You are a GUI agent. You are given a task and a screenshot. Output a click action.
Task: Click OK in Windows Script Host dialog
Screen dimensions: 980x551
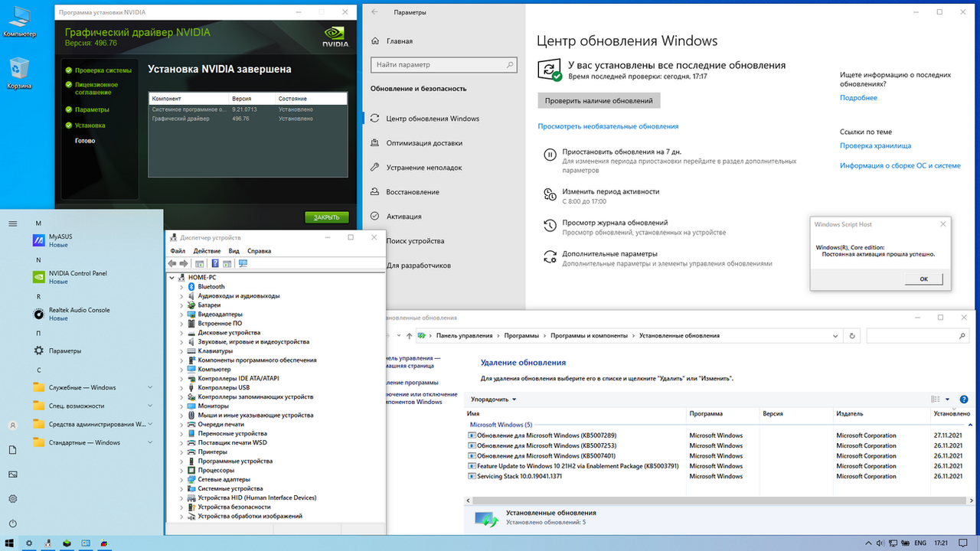click(x=923, y=279)
